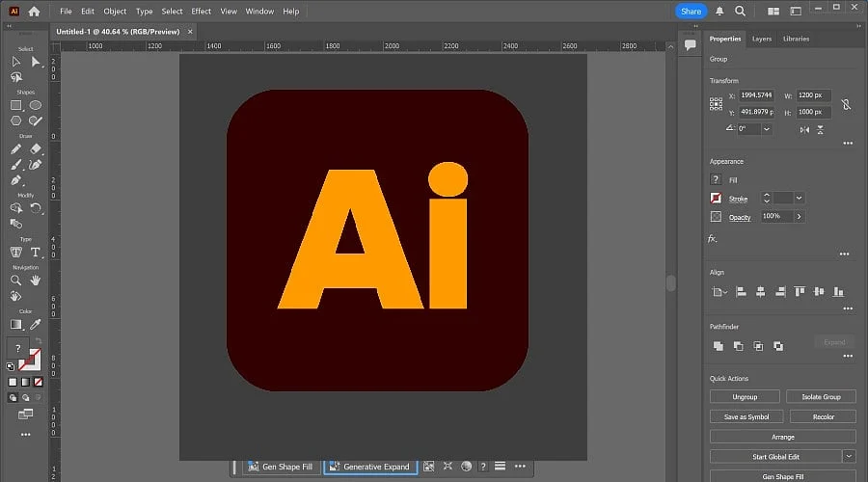Screen dimensions: 868x482
Task: Select the Type tool
Action: point(36,253)
